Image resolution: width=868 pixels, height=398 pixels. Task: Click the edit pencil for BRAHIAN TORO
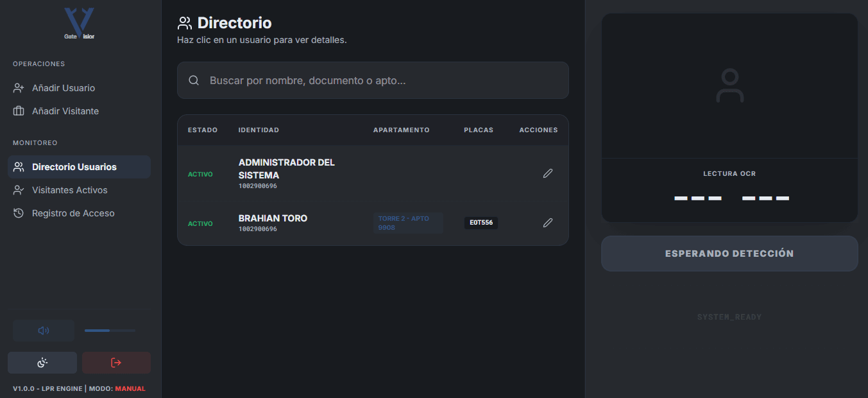tap(547, 223)
